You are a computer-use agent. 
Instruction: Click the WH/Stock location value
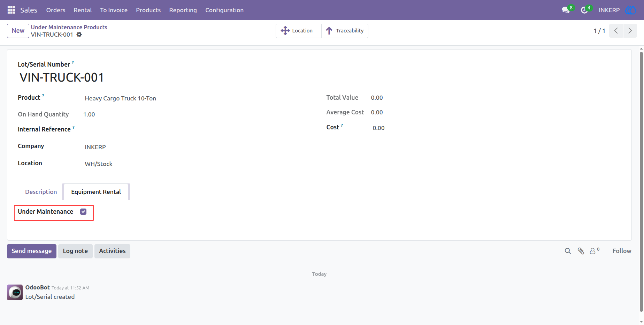pos(99,164)
